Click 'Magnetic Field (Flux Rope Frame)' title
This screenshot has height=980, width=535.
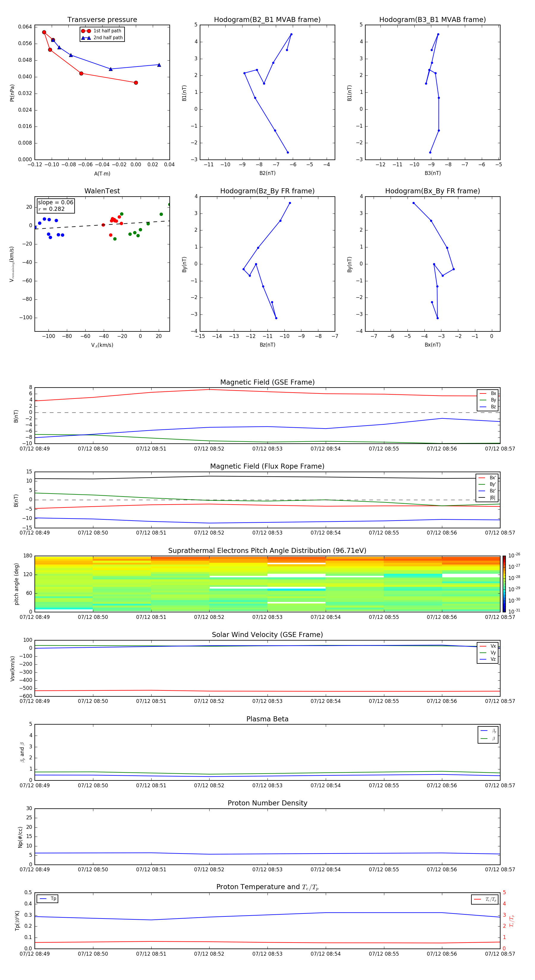coord(267,467)
